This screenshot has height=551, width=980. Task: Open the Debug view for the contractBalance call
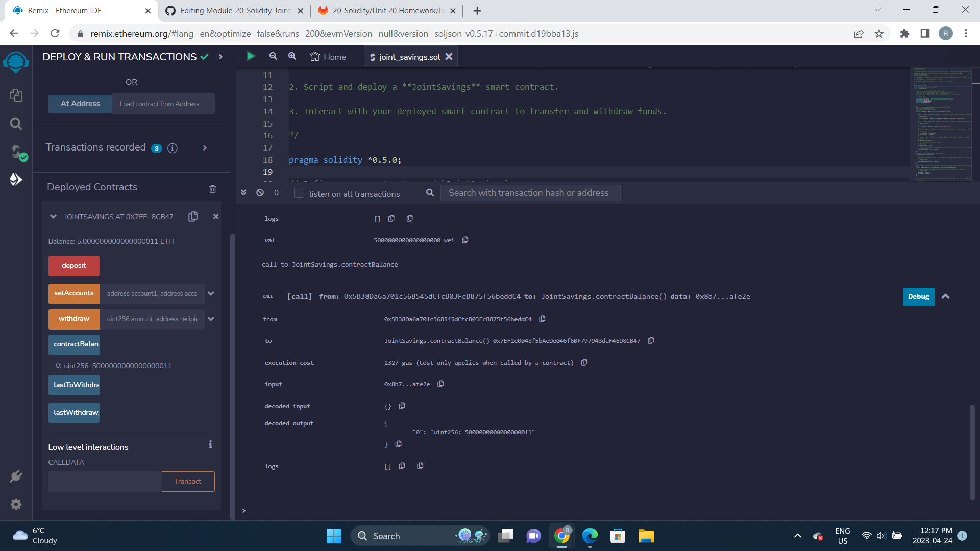click(918, 296)
